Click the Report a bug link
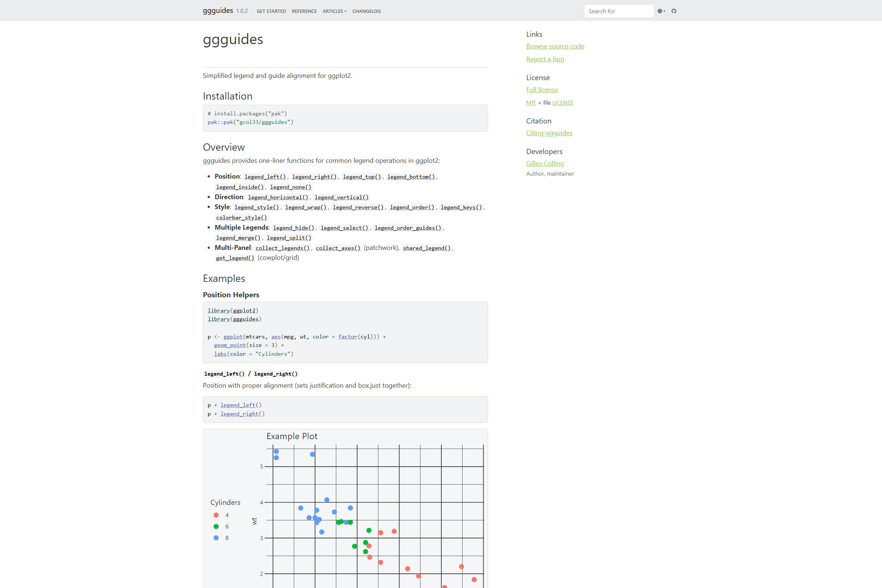 point(545,59)
